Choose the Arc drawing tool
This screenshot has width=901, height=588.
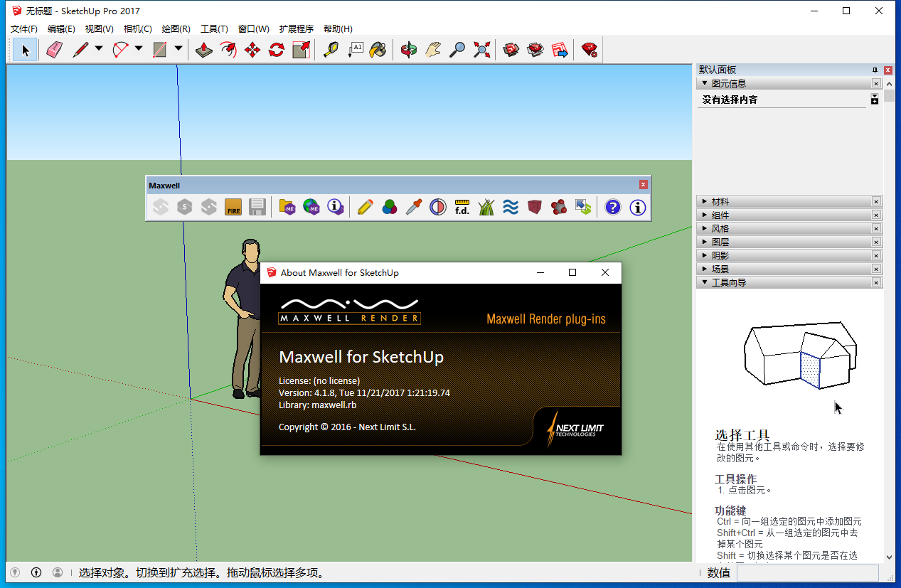pos(120,50)
